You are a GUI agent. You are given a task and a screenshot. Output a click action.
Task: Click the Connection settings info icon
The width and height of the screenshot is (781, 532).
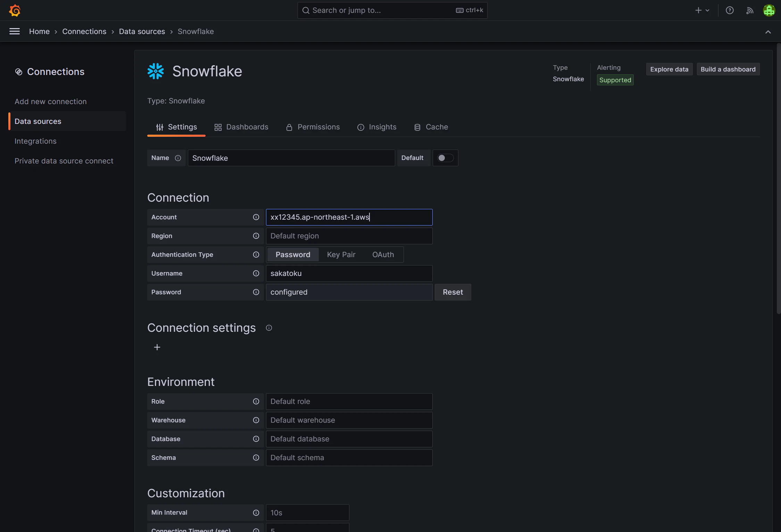[269, 328]
